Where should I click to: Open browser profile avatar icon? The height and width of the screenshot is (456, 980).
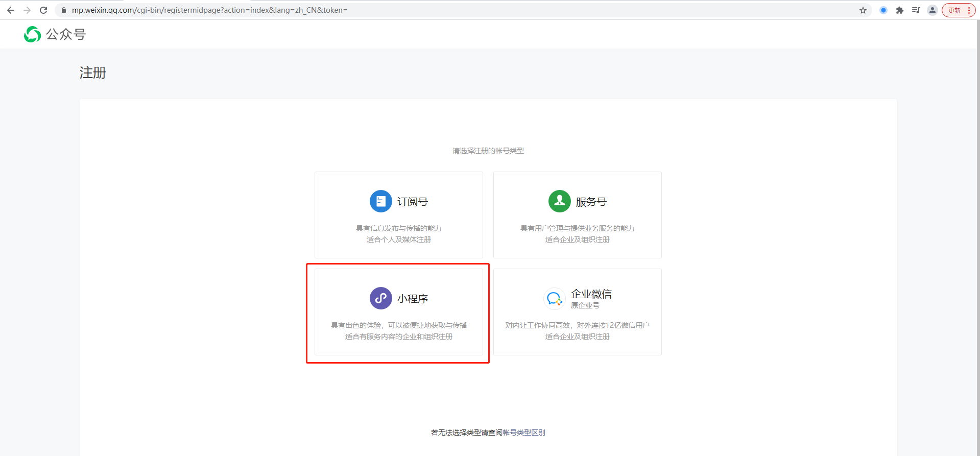point(933,10)
